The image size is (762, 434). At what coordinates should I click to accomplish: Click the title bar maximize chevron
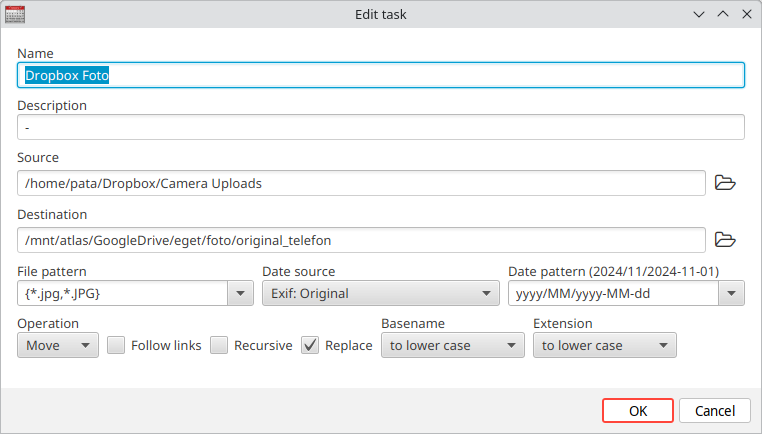click(x=722, y=15)
